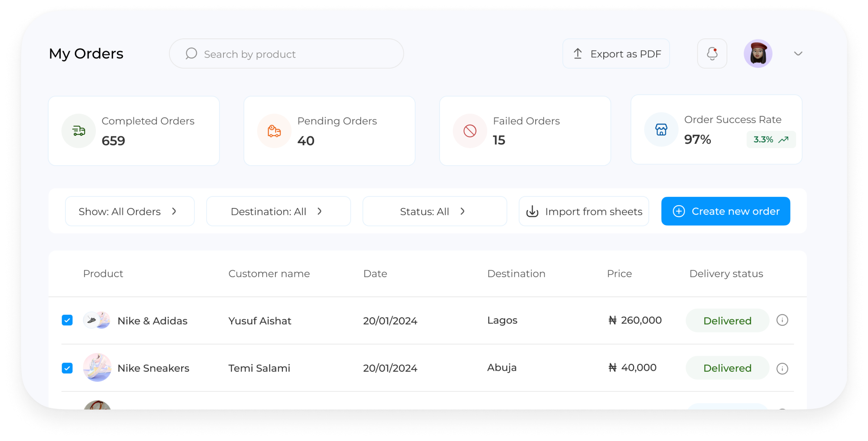Image resolution: width=868 pixels, height=441 pixels.
Task: Open the notifications bell
Action: coord(712,53)
